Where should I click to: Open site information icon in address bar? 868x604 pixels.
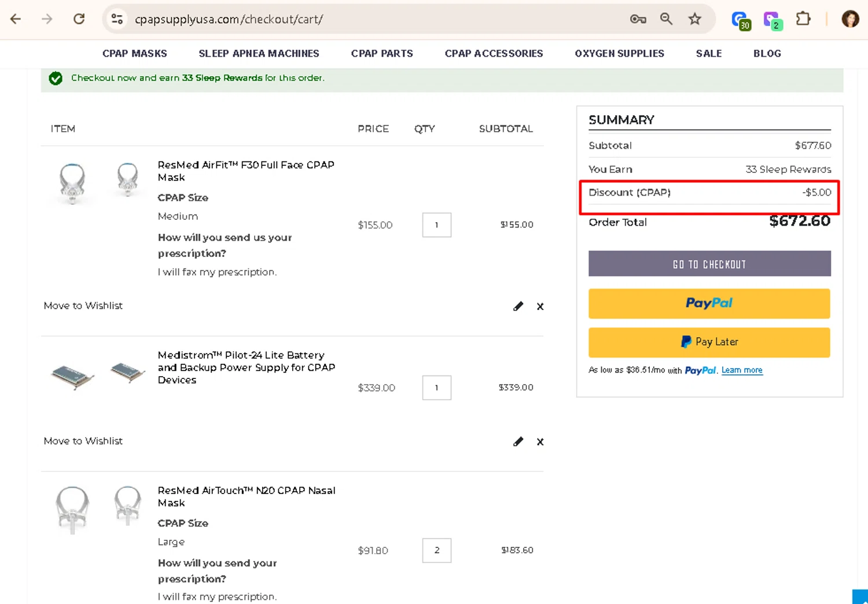(117, 19)
